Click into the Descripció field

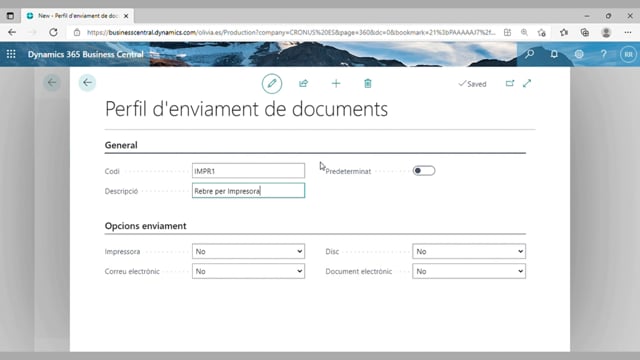point(249,191)
